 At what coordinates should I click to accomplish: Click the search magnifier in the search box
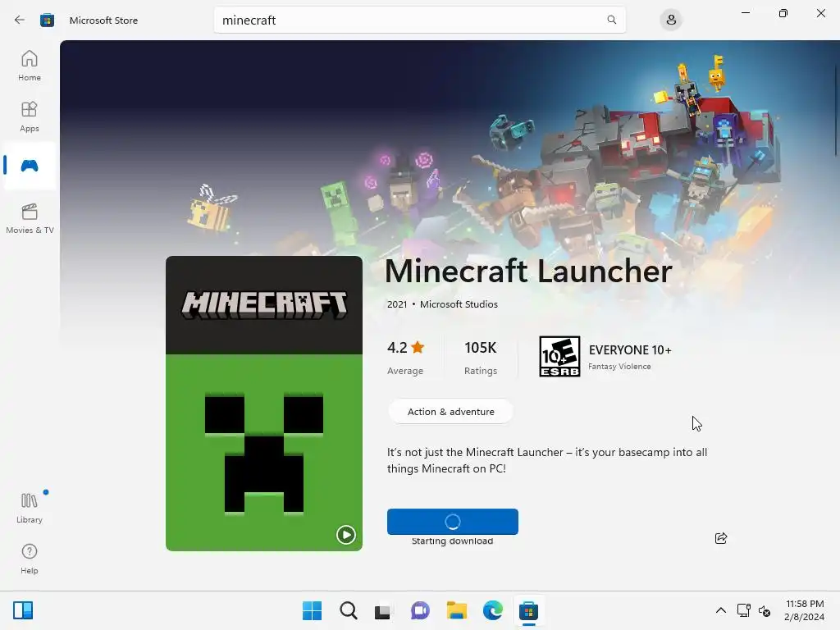point(611,20)
